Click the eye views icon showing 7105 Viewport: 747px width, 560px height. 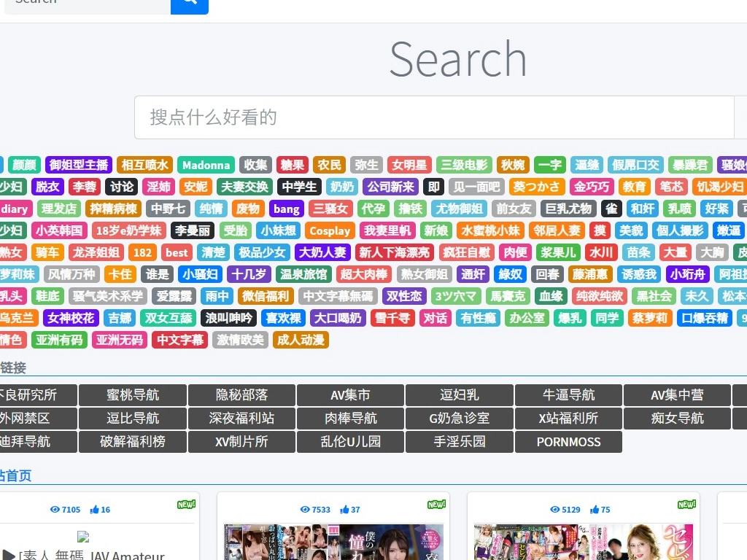[x=54, y=510]
